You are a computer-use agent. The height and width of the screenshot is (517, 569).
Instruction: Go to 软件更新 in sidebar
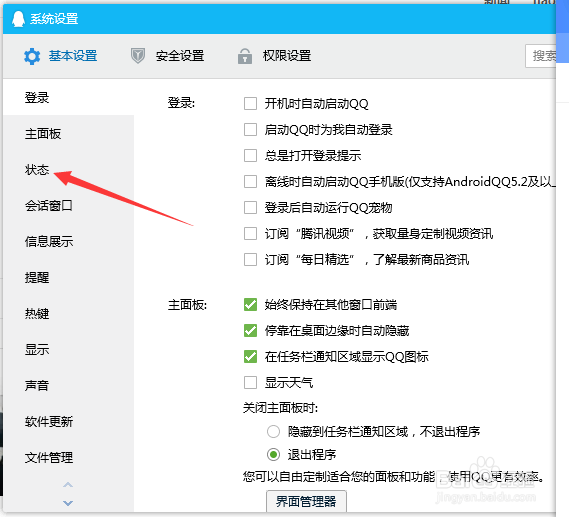point(49,421)
